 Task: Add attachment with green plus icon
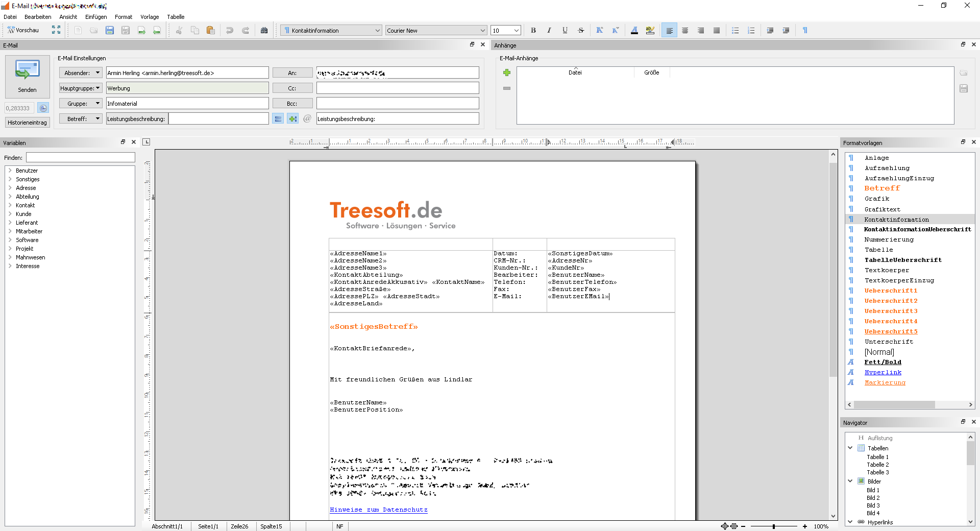(507, 73)
